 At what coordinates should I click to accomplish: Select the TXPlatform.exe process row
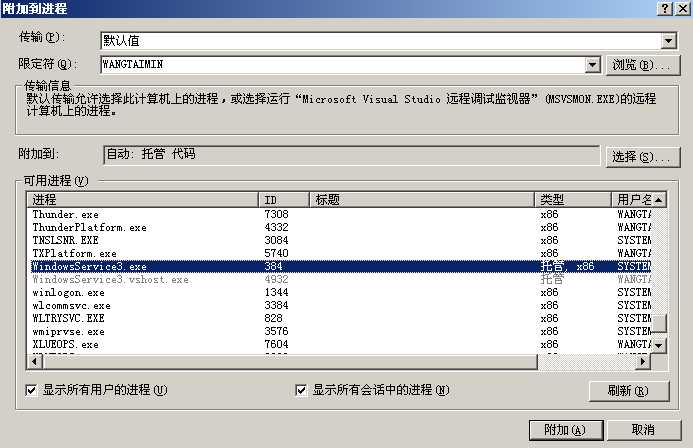tap(341, 253)
